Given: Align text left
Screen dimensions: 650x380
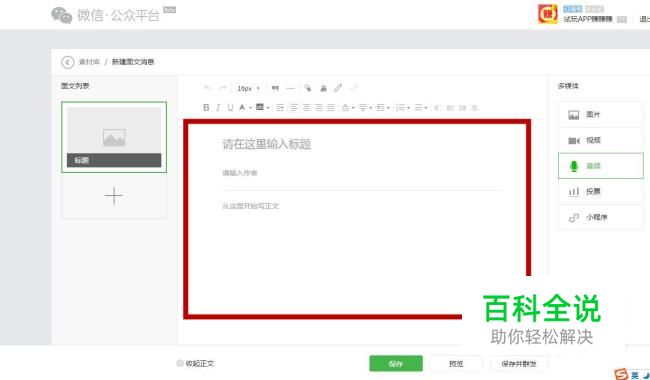Looking at the screenshot, I should (x=294, y=108).
